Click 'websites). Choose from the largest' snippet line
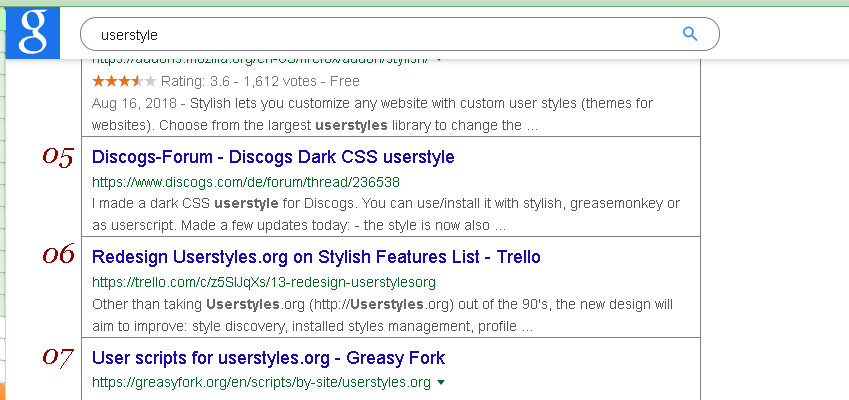The height and width of the screenshot is (400, 849). (315, 126)
